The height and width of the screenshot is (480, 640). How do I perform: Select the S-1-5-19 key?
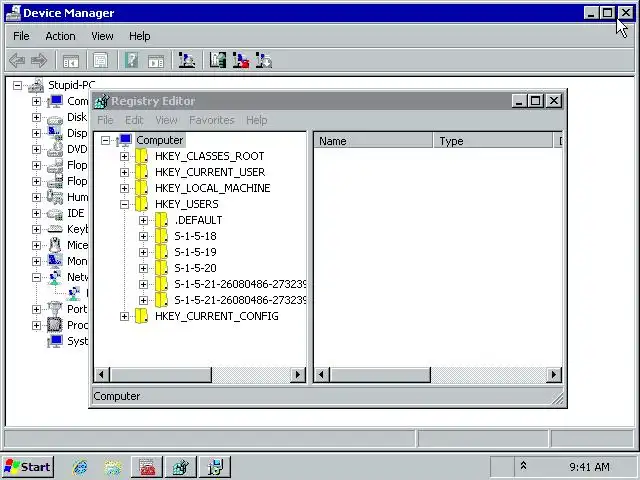(195, 253)
